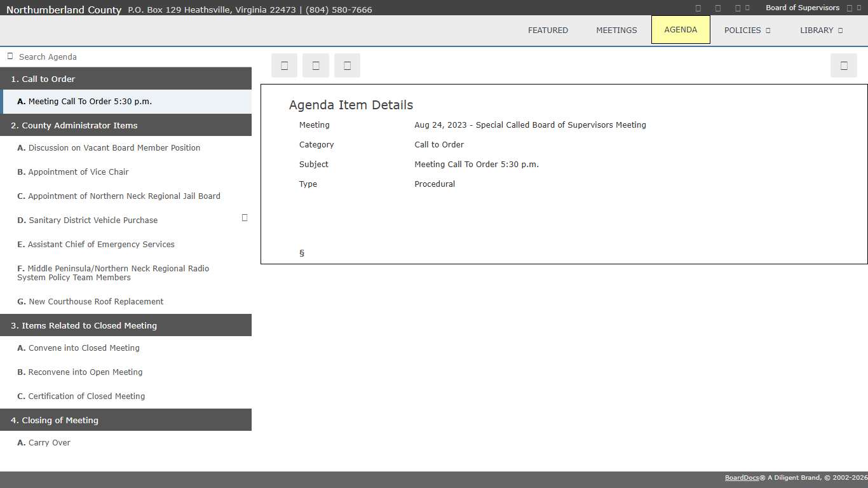Click the expand icon atop the details panel
The image size is (868, 488).
(844, 65)
